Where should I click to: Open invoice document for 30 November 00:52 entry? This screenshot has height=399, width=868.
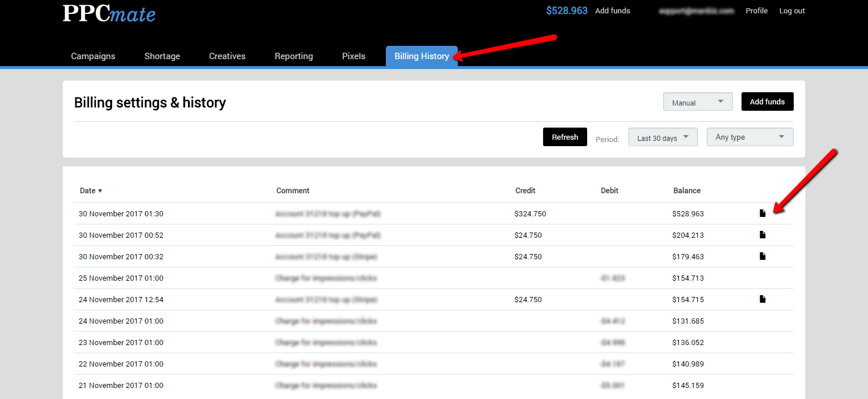click(762, 235)
